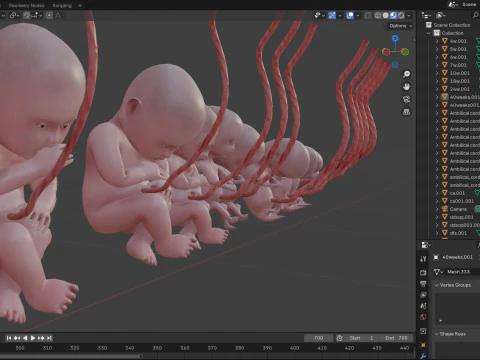Open the gizmo settings dropdown arrow
This screenshot has height=360, width=480.
tap(340, 15)
